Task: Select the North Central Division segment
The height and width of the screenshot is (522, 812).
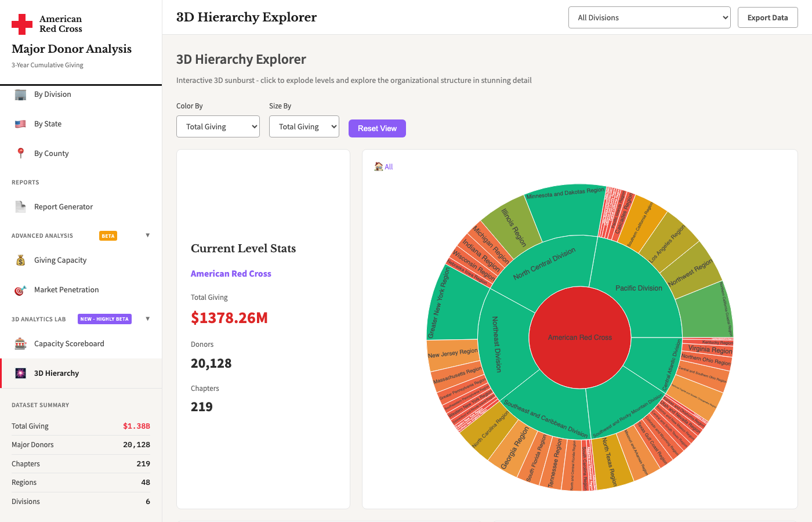Action: coord(545,264)
